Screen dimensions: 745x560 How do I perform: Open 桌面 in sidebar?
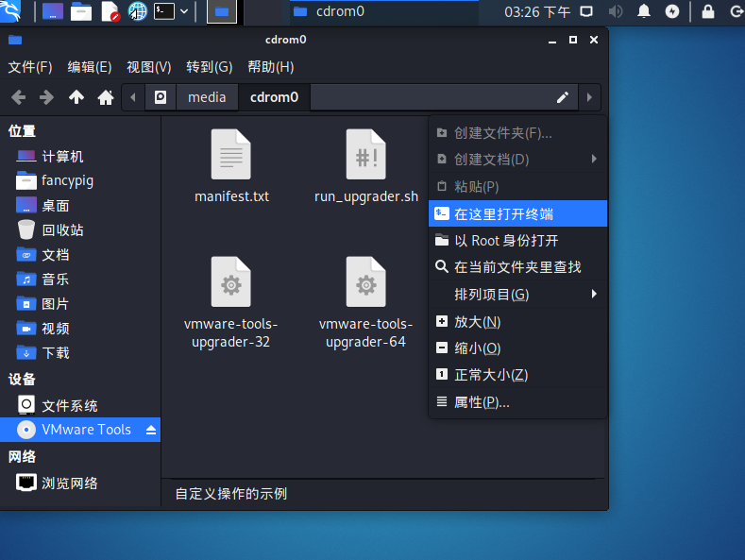pos(80,206)
